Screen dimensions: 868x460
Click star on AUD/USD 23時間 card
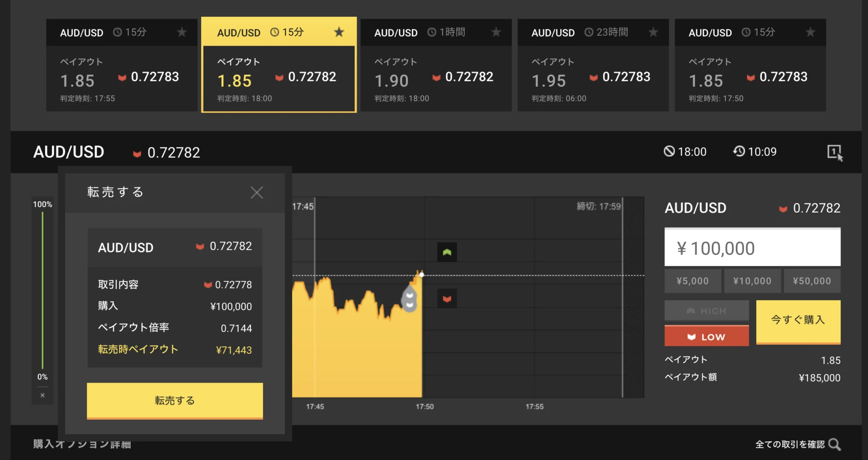pos(653,32)
